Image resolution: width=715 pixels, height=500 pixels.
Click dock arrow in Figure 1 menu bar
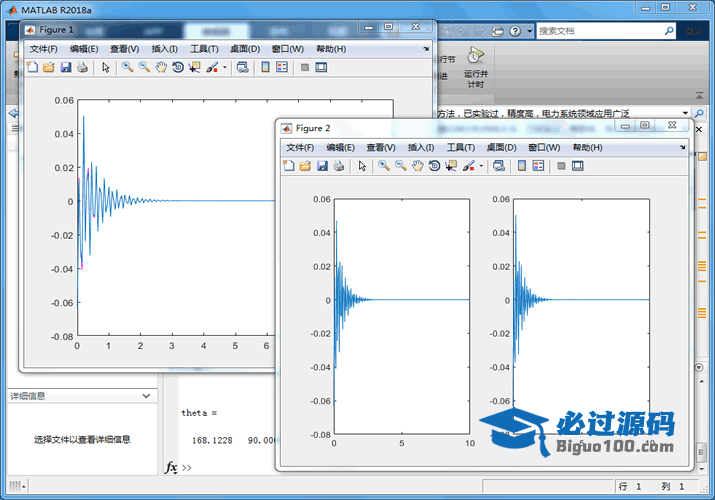[x=426, y=49]
